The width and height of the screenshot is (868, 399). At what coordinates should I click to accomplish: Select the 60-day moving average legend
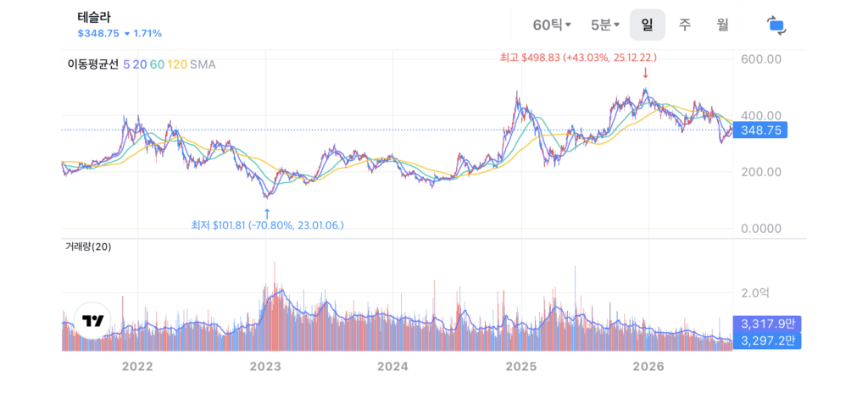[157, 64]
